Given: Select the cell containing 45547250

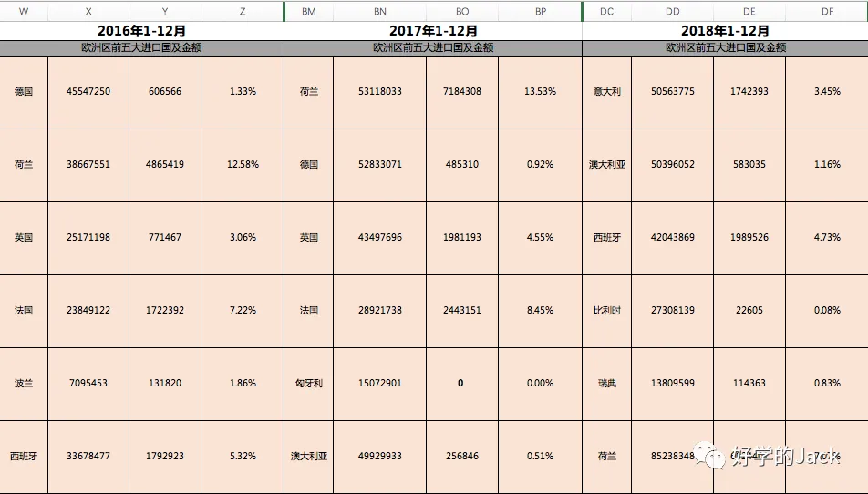Looking at the screenshot, I should point(88,92).
